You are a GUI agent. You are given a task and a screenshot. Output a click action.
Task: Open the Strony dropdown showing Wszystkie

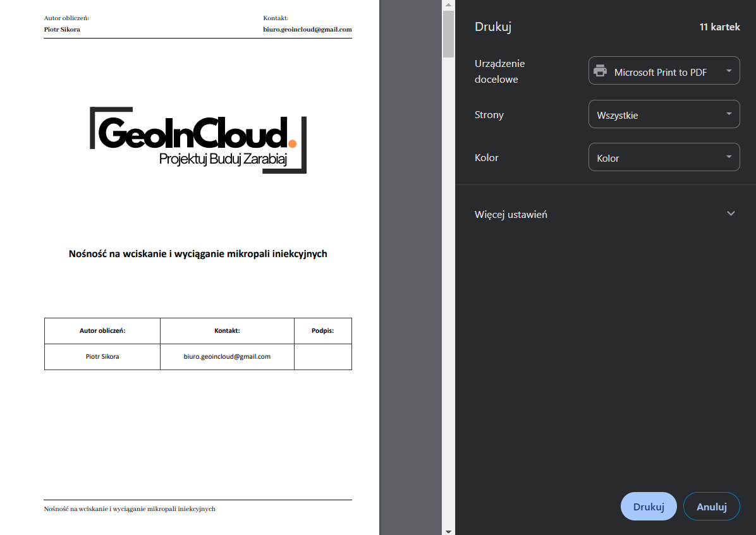tap(664, 115)
